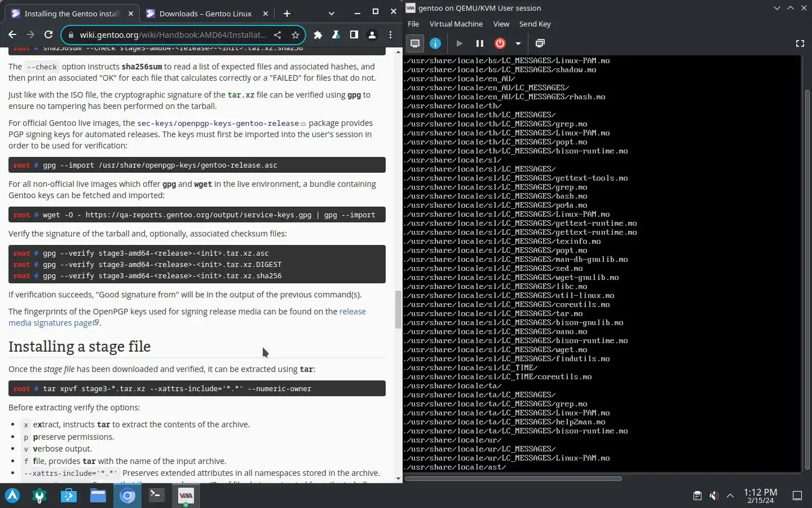Image resolution: width=812 pixels, height=508 pixels.
Task: Pause the gentoo virtual machine
Action: [480, 43]
